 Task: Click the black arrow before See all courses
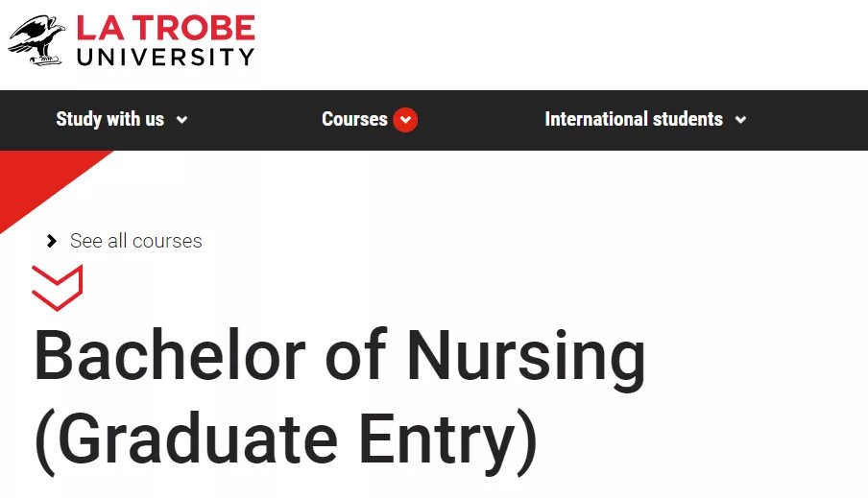click(52, 241)
